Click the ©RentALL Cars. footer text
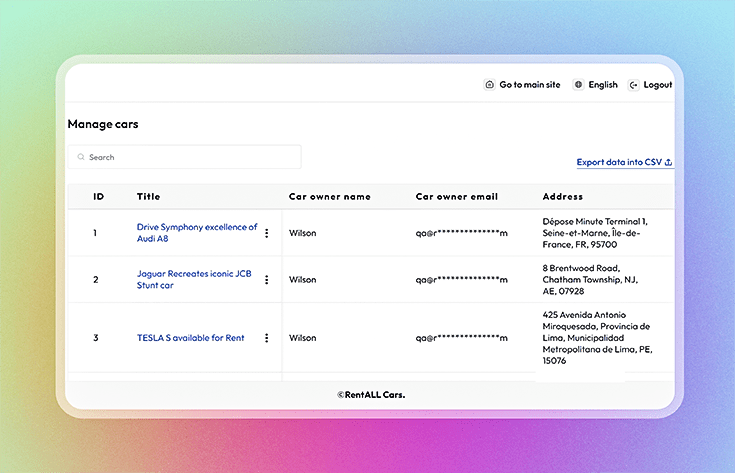 371,395
